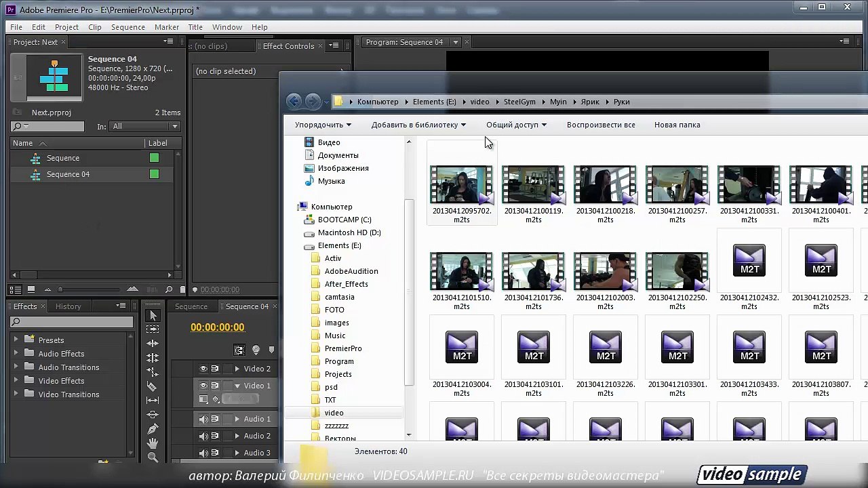Open thumbnail of 20130412100119.m2ts video file

tap(533, 185)
